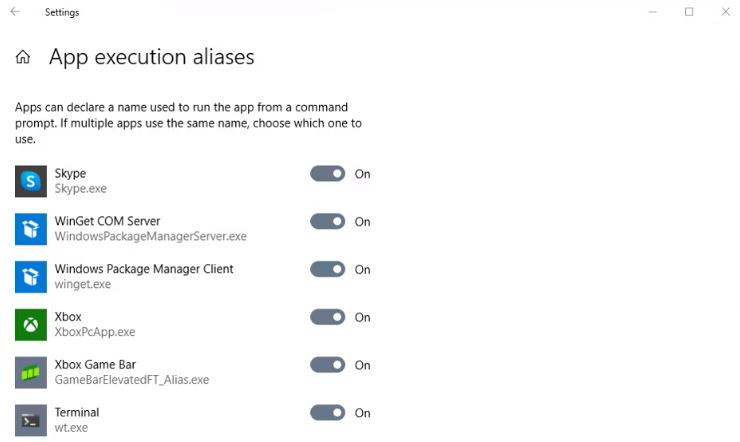This screenshot has width=740, height=442.
Task: Turn off the Skype.exe alias toggle
Action: point(328,174)
